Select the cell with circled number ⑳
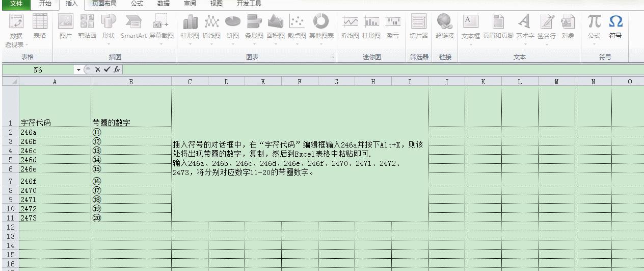This screenshot has width=644, height=271. tap(131, 217)
